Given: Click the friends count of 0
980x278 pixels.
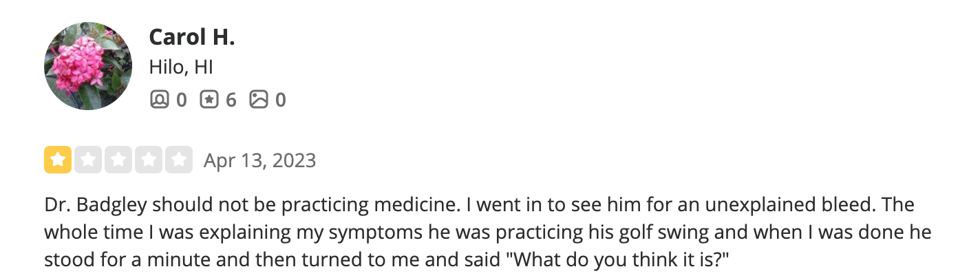Looking at the screenshot, I should click(181, 100).
